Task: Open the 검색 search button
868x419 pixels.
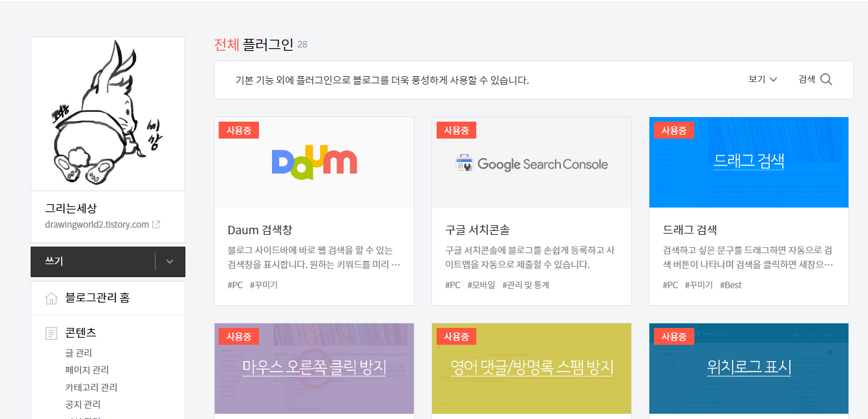Action: click(x=815, y=79)
